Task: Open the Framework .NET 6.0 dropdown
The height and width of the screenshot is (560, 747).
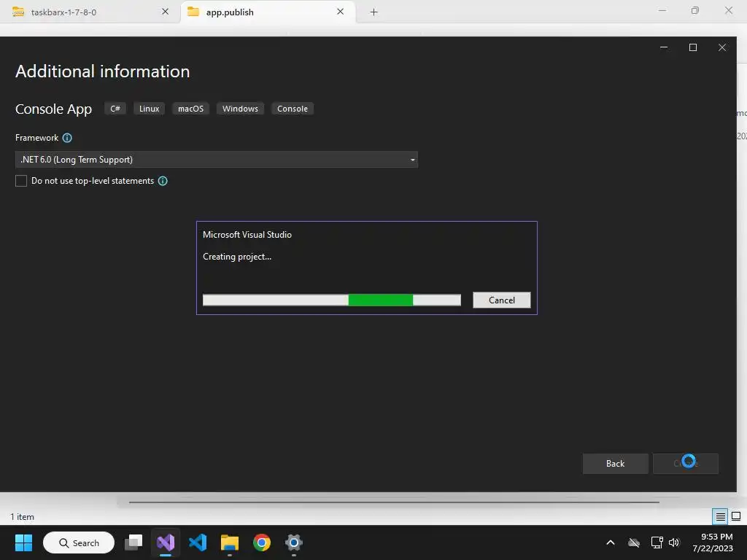Action: (x=216, y=160)
